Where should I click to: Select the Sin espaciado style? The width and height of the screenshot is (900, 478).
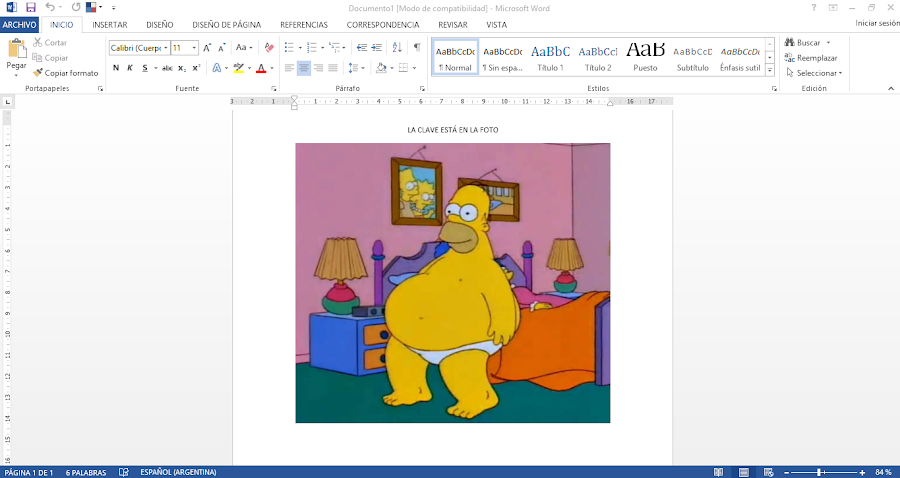[x=502, y=57]
